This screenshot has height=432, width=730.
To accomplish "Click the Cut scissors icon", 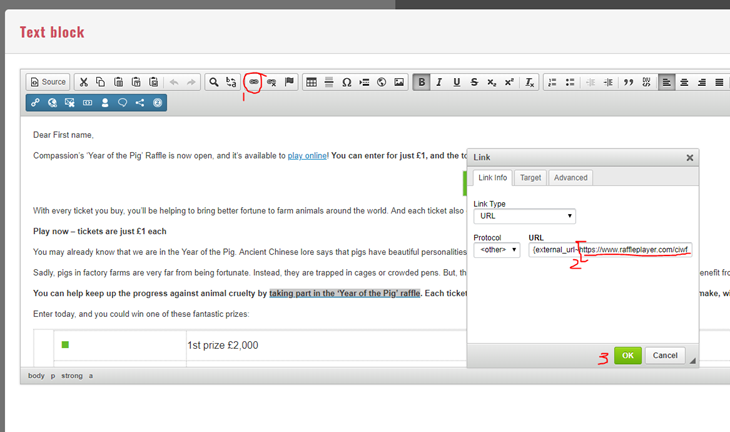I will click(84, 82).
